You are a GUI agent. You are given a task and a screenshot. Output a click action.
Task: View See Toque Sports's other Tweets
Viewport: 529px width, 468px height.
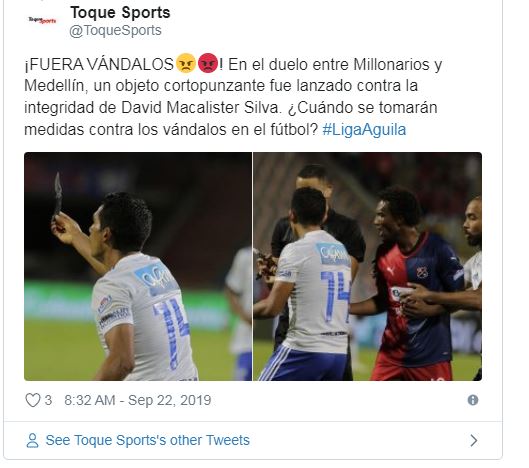point(147,440)
